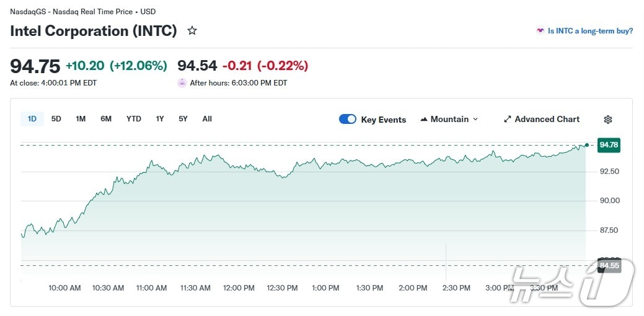Screen dimensions: 644x316
Task: Open the Advanced Chart link
Action: point(547,120)
